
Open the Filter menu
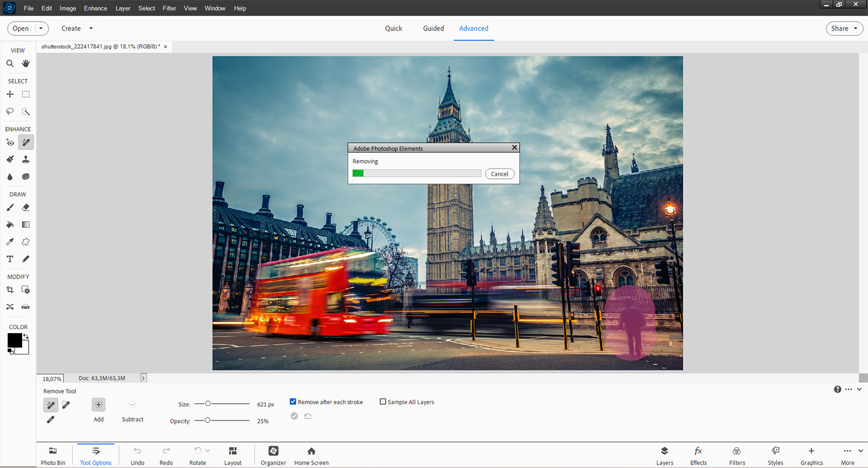pyautogui.click(x=170, y=8)
